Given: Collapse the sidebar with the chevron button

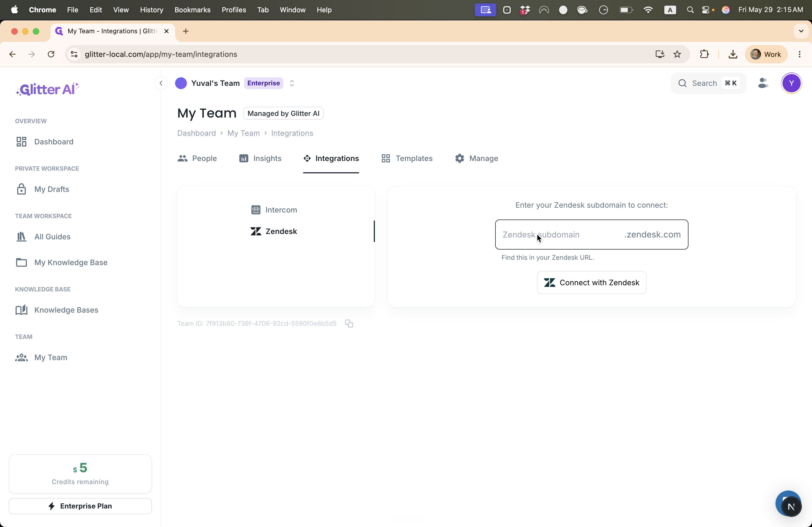Looking at the screenshot, I should (x=161, y=83).
